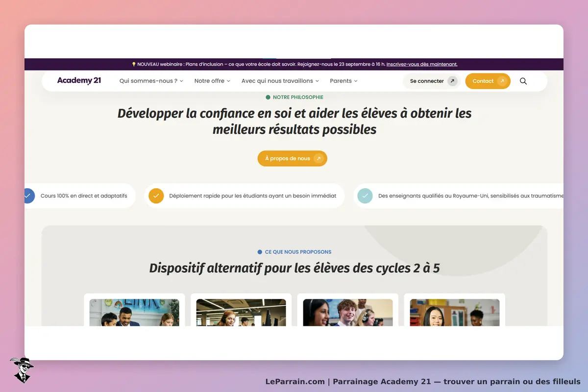Click the À propos de nous button
The width and height of the screenshot is (588, 392).
[x=292, y=158]
